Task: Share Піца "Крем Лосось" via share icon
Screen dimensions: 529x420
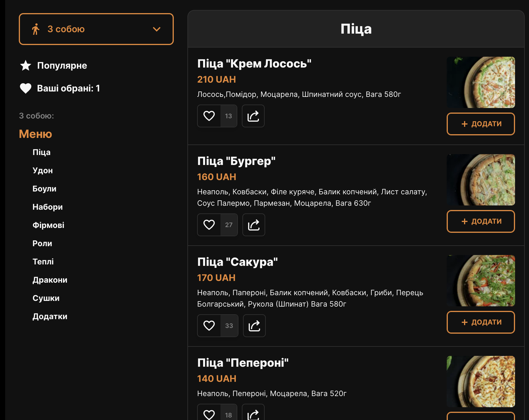Action: tap(253, 116)
